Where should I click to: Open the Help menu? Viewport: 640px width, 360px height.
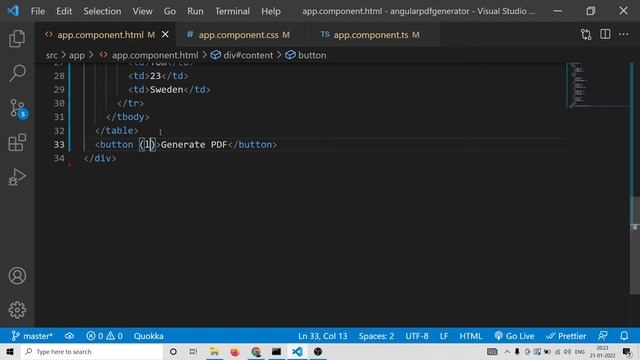271,11
